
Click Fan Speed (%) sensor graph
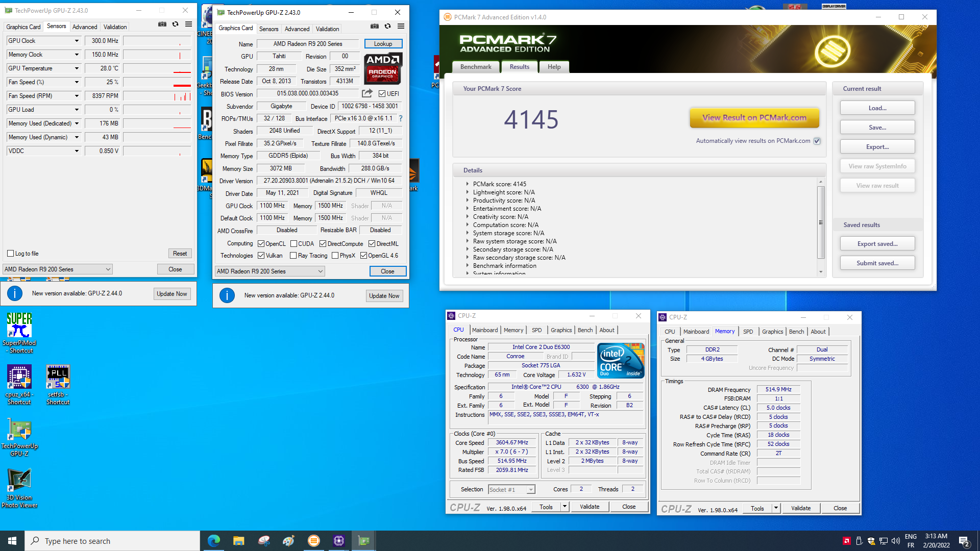coord(157,82)
